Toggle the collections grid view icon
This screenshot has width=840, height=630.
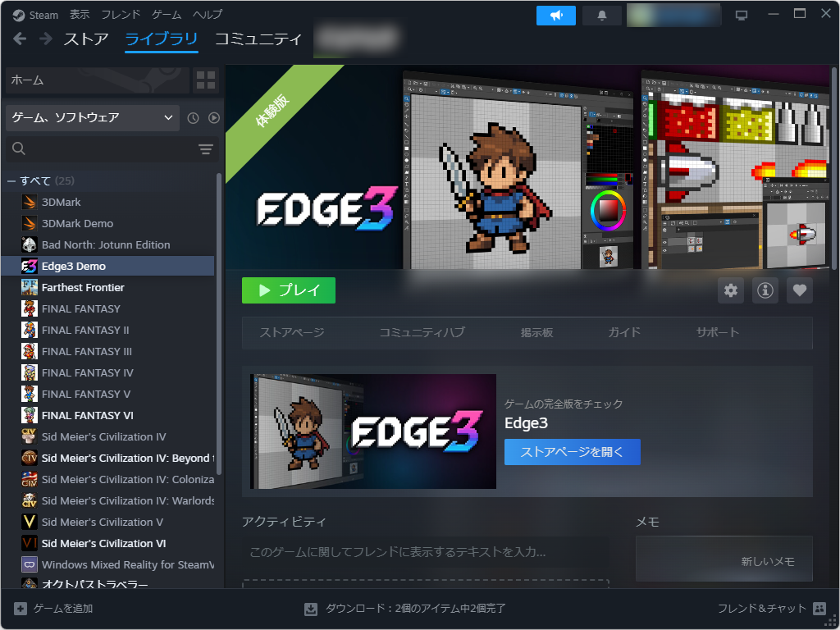[206, 80]
